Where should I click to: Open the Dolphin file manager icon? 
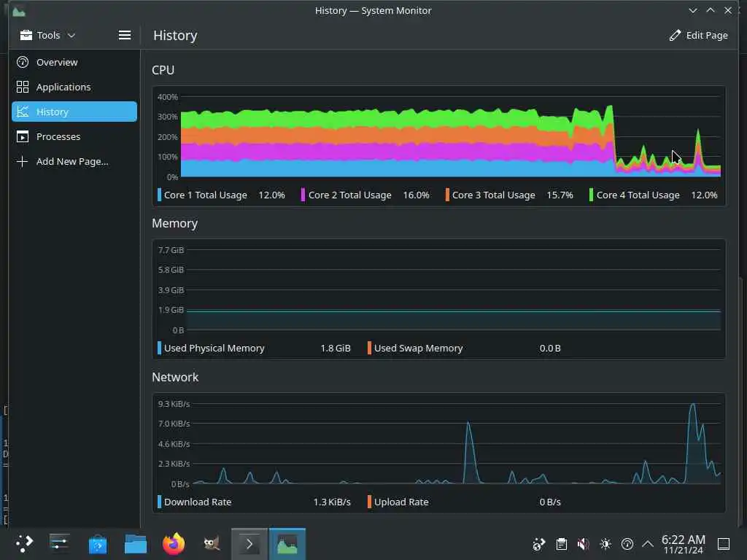[135, 544]
